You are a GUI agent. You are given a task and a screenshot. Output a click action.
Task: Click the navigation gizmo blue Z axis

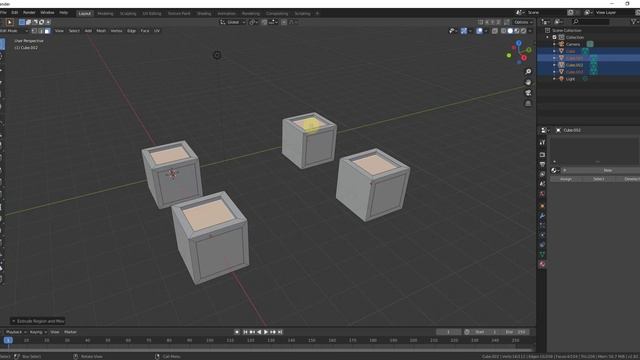(518, 43)
